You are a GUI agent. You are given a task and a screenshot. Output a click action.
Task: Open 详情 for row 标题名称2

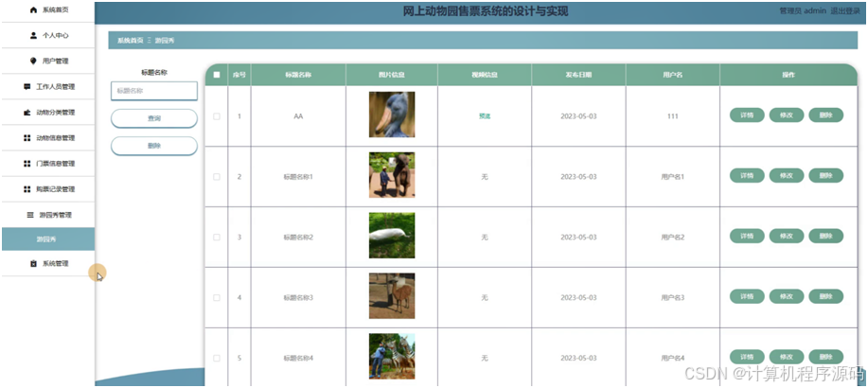point(747,236)
